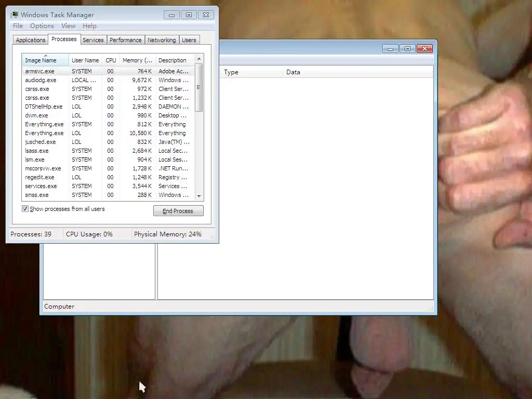Select the armsvc.exe process row
The height and width of the screenshot is (399, 532).
pyautogui.click(x=109, y=71)
